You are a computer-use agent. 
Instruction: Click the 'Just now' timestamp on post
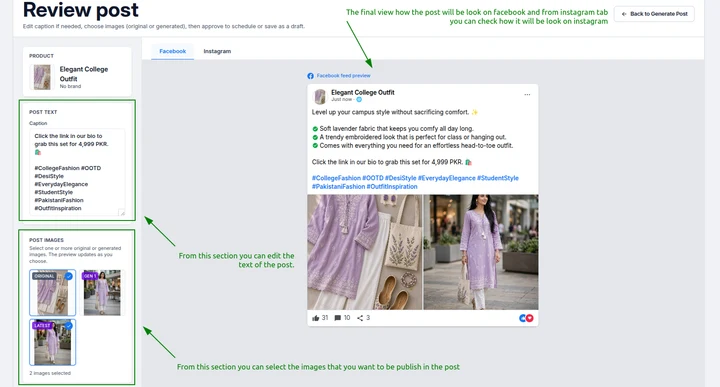[x=341, y=100]
